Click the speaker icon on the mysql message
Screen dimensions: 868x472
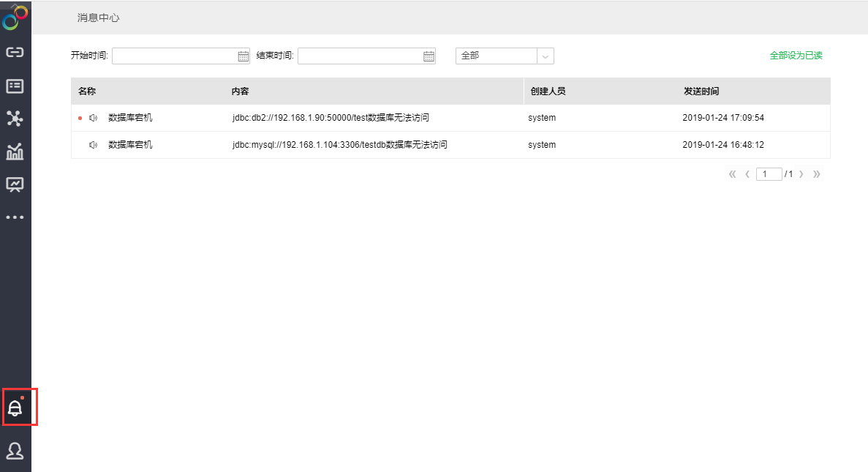(93, 145)
